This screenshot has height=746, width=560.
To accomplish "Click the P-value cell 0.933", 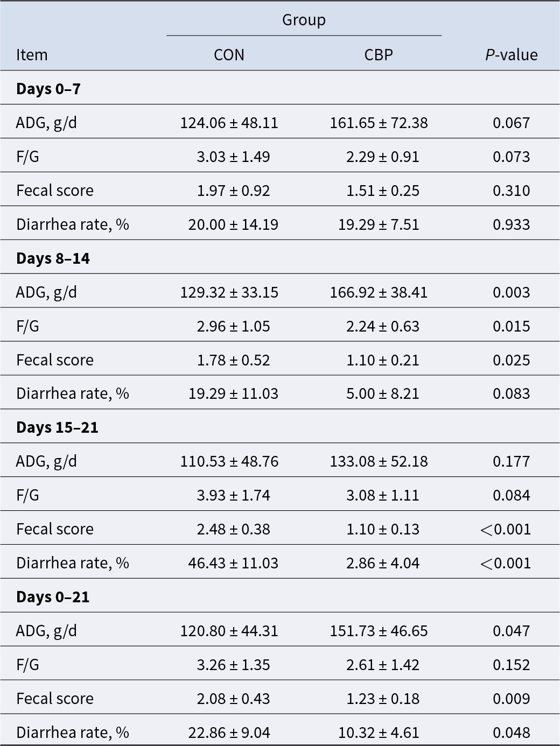I will (511, 224).
